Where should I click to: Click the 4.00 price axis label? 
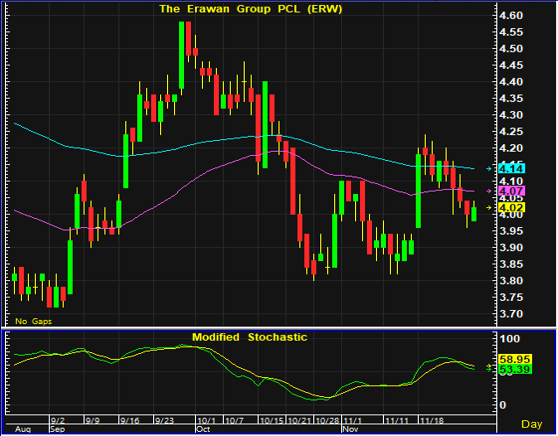tap(511, 215)
